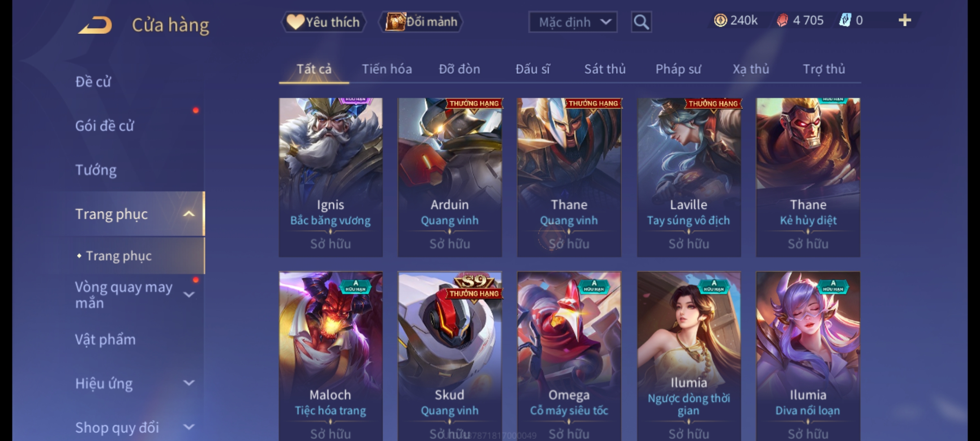Tap the back arrow icon
The width and height of the screenshot is (980, 441).
click(95, 25)
